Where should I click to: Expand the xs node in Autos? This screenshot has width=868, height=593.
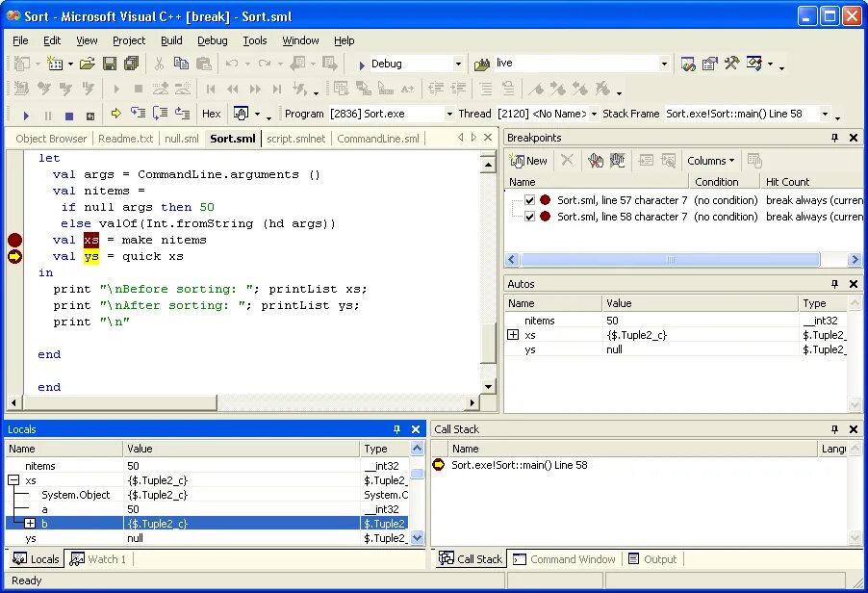point(513,334)
